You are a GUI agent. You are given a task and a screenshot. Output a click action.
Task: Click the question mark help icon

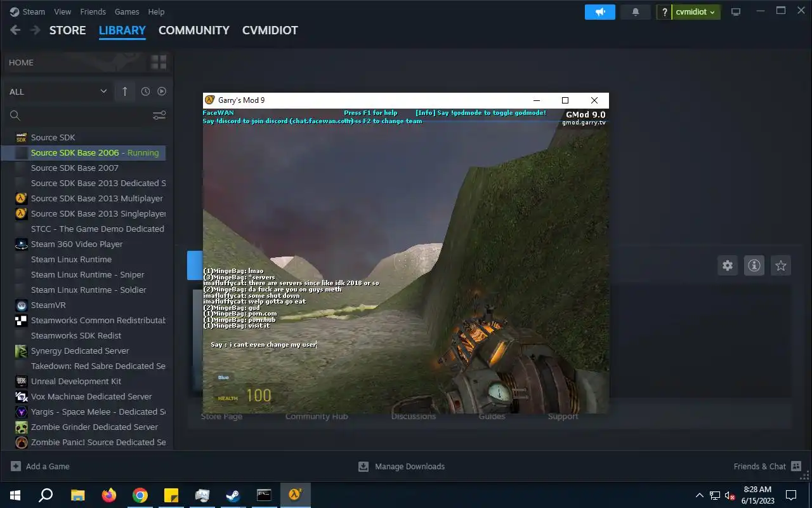click(x=664, y=12)
